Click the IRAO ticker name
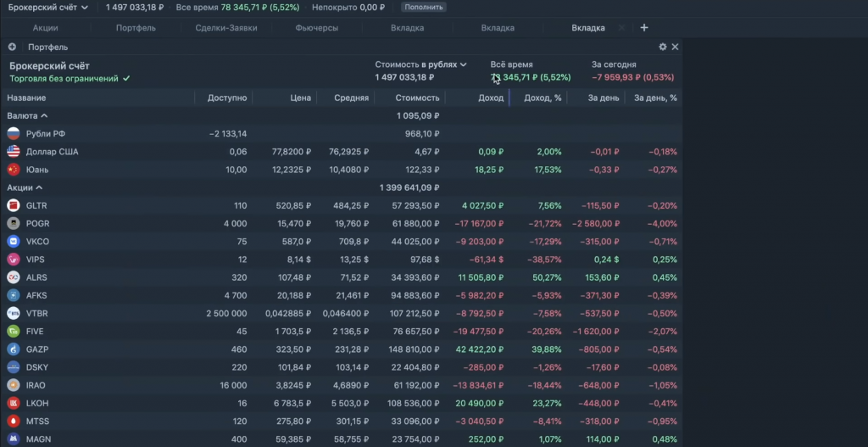Screen dimensions: 868x447 tap(36, 385)
